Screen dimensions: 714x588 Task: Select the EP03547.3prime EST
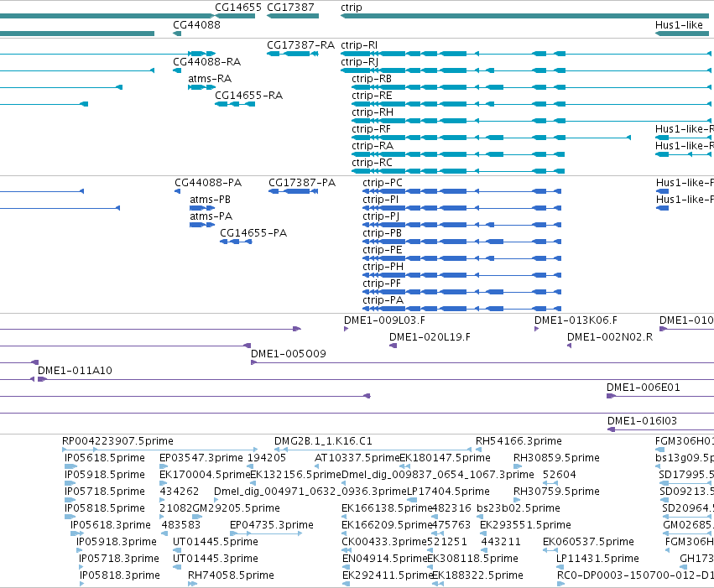coord(164,466)
